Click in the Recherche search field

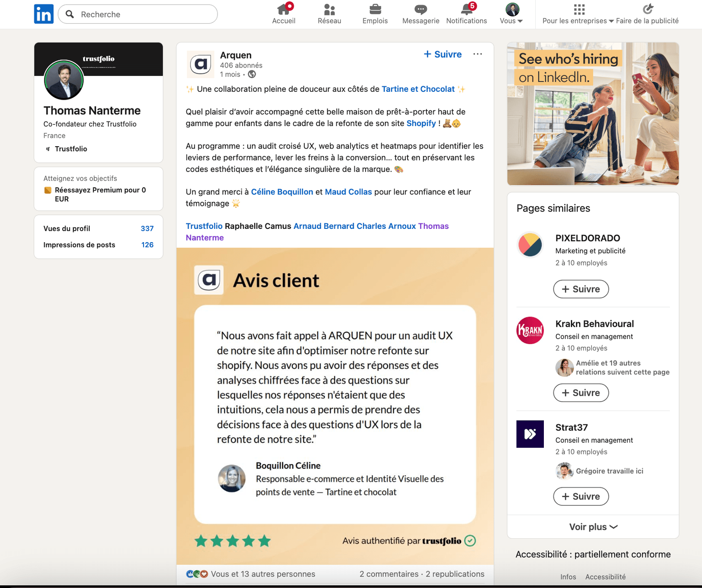point(138,14)
